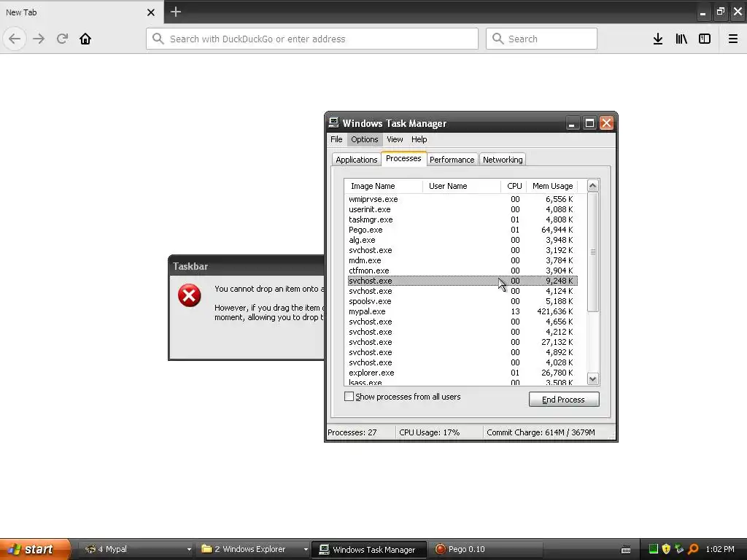Click the browser forward arrow
The width and height of the screenshot is (747, 560).
tap(39, 39)
